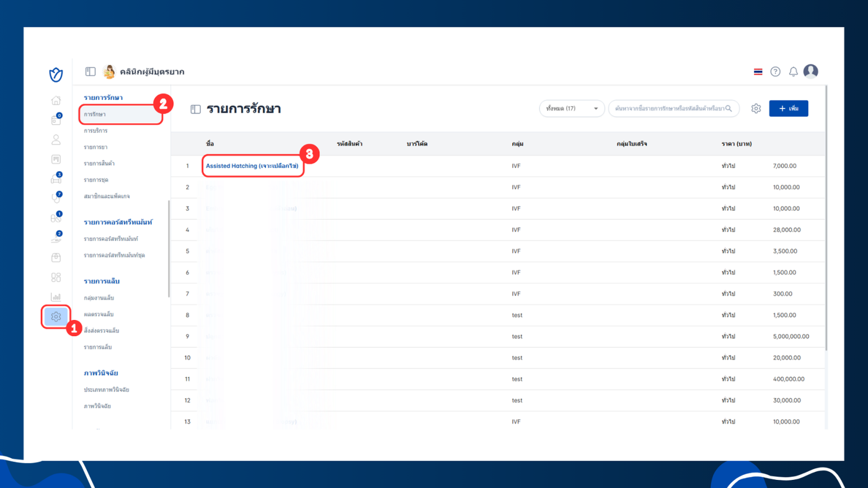Click the 400,000.00 price cell

(789, 379)
